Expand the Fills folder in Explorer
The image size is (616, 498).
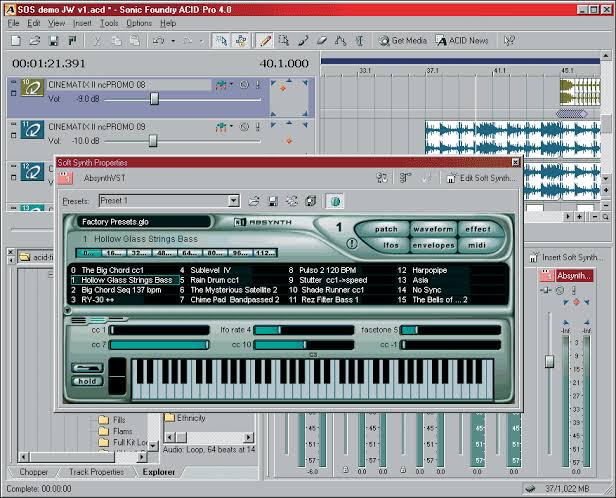coord(104,420)
